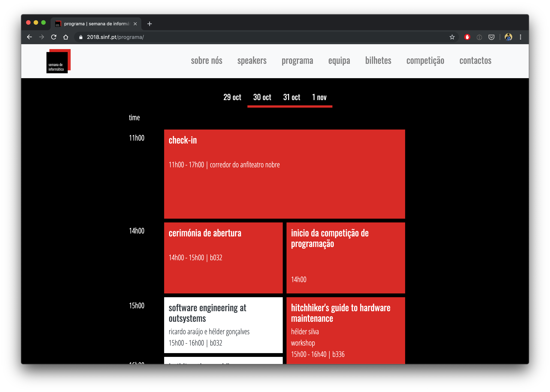Image resolution: width=550 pixels, height=392 pixels.
Task: Open software engineering at outsystems card
Action: (223, 325)
